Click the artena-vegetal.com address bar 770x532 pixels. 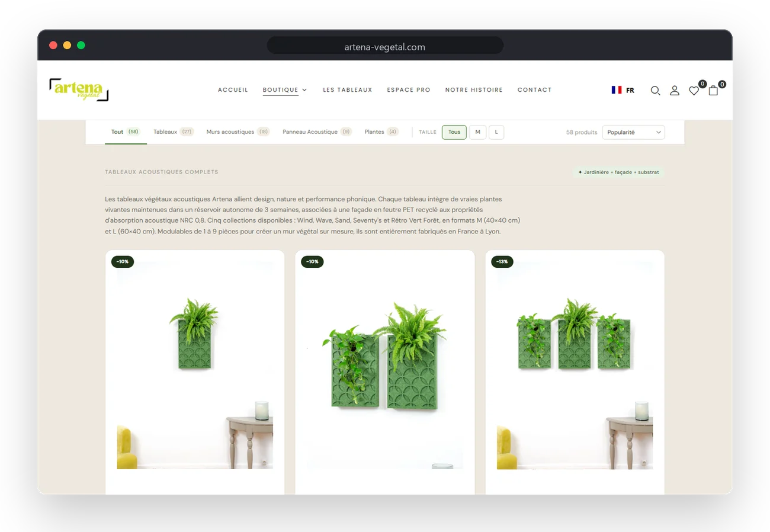(x=385, y=46)
